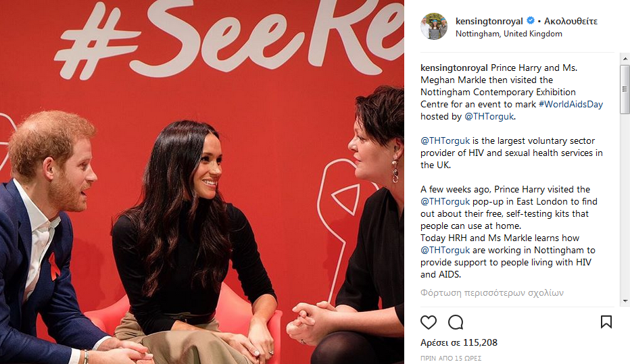
Task: Open kensingtonroyal username in header
Action: pos(489,21)
